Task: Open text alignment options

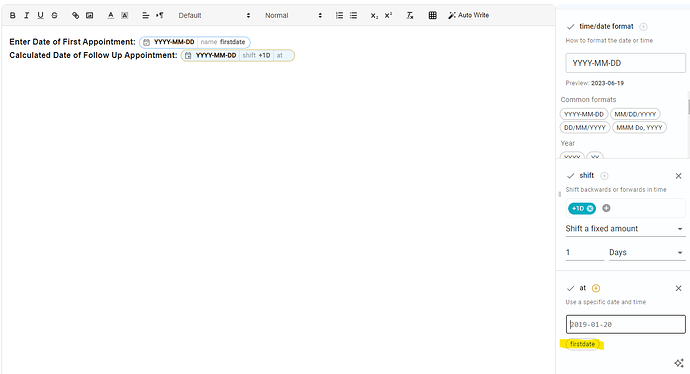Action: pyautogui.click(x=145, y=15)
